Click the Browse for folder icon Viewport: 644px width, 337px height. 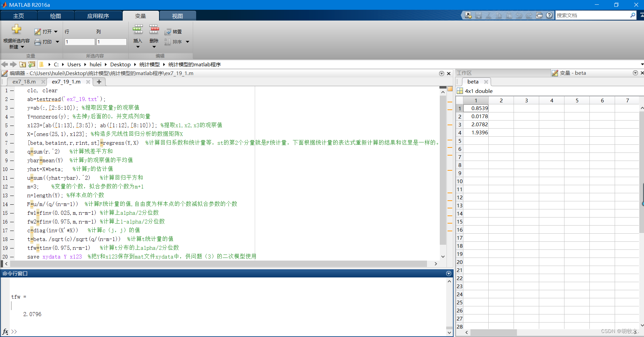tap(32, 64)
